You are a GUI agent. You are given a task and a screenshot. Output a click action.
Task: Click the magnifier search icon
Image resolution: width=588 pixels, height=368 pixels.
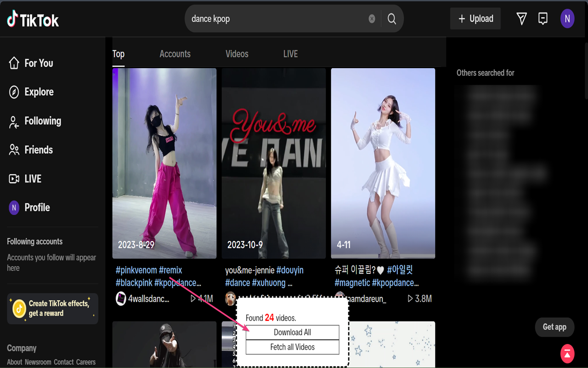tap(392, 19)
